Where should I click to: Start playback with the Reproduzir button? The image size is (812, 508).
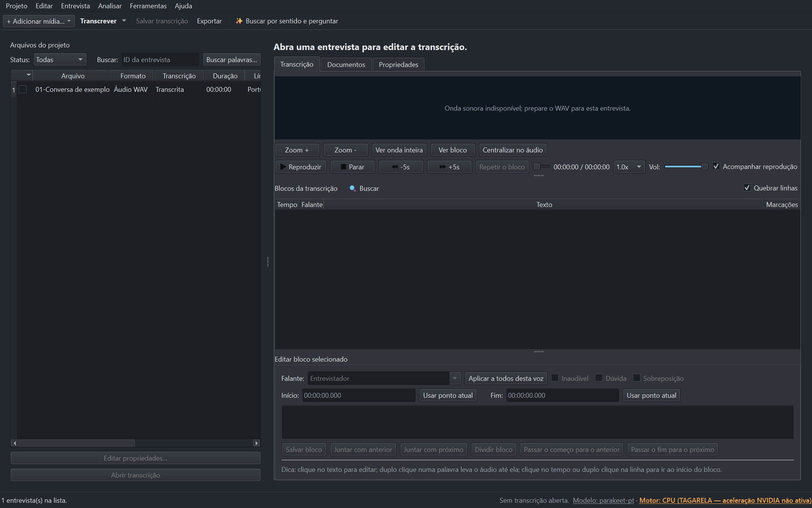(x=301, y=167)
